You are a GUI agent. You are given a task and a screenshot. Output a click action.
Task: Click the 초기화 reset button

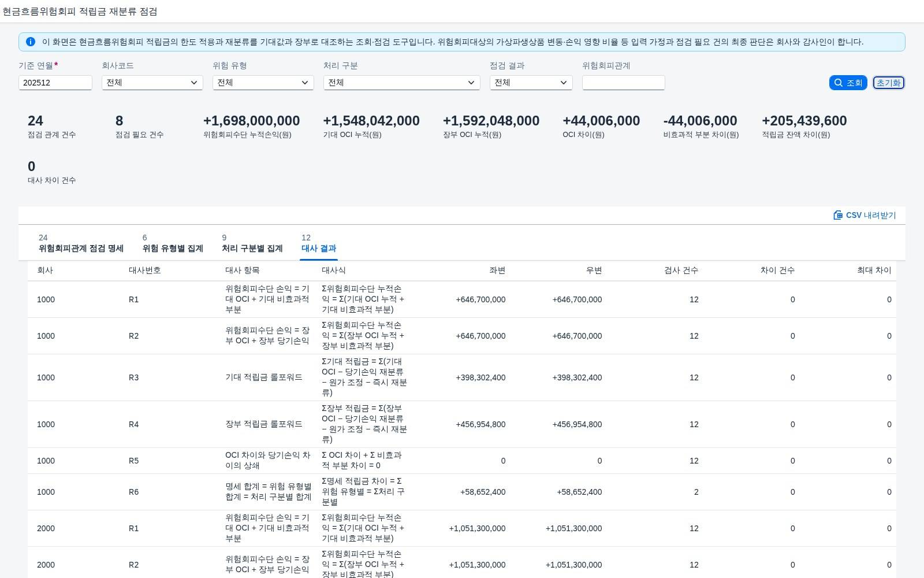889,83
